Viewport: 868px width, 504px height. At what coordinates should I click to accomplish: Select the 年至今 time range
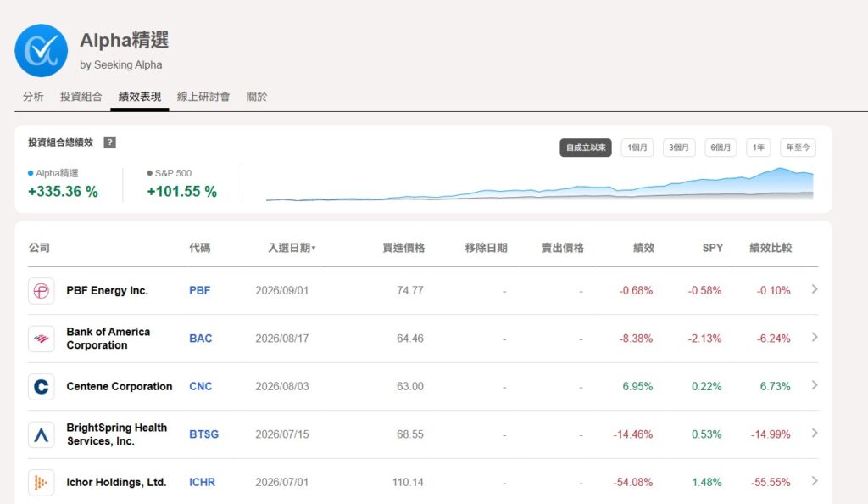798,148
